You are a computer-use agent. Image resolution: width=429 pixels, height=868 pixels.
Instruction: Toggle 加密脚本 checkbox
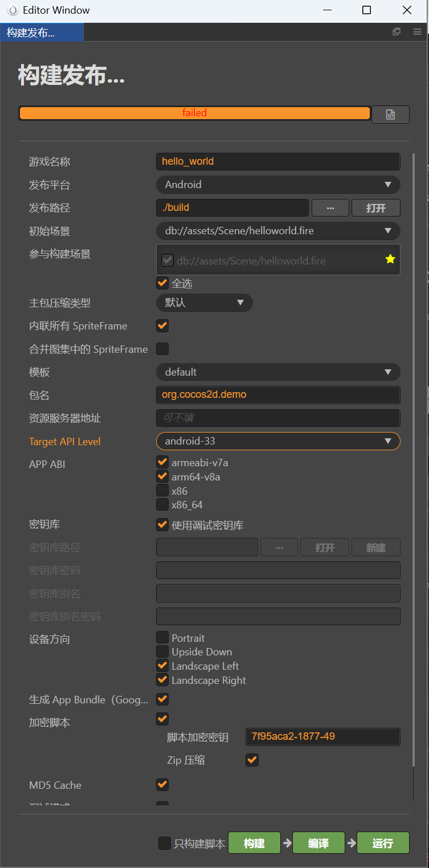pyautogui.click(x=162, y=719)
